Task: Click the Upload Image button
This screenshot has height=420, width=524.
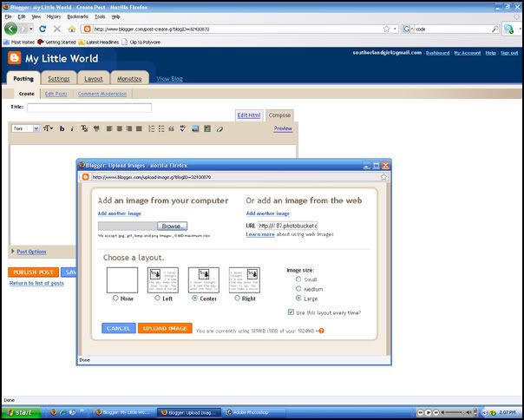Action: click(165, 328)
